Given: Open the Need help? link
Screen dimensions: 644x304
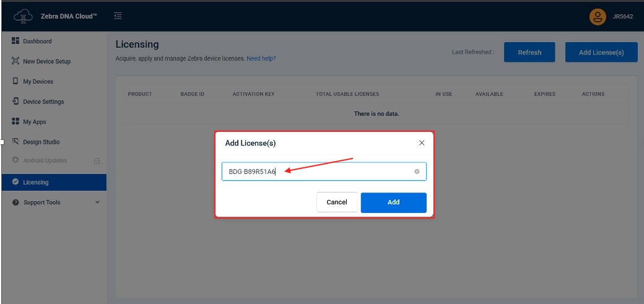Looking at the screenshot, I should (261, 59).
